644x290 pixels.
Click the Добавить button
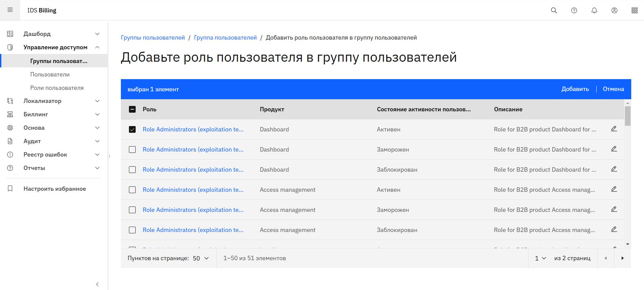tap(575, 89)
